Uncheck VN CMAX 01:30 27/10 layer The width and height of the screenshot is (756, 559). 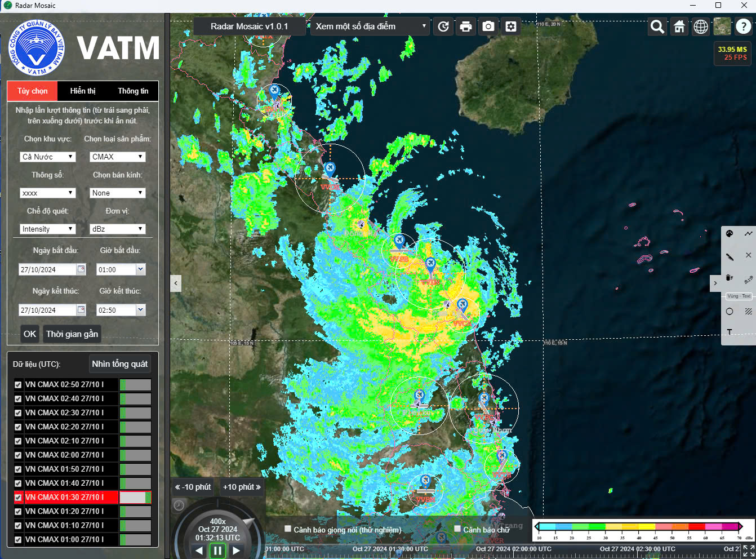pos(18,498)
